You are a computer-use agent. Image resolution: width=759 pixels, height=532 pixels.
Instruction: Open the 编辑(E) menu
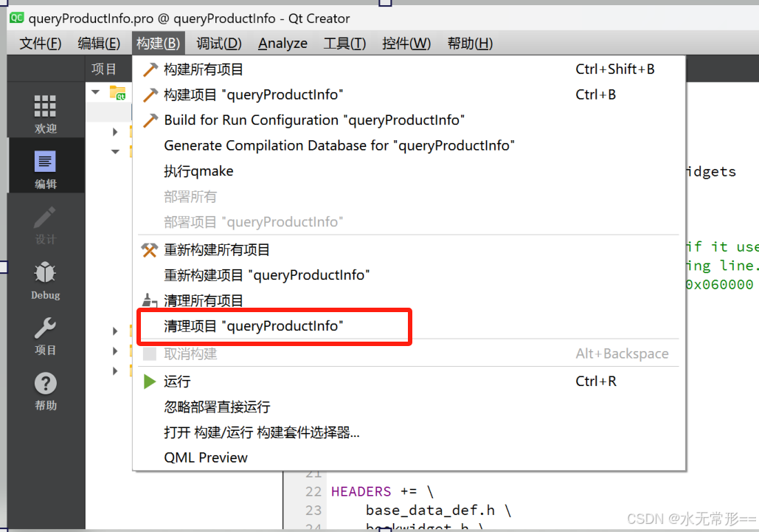99,44
